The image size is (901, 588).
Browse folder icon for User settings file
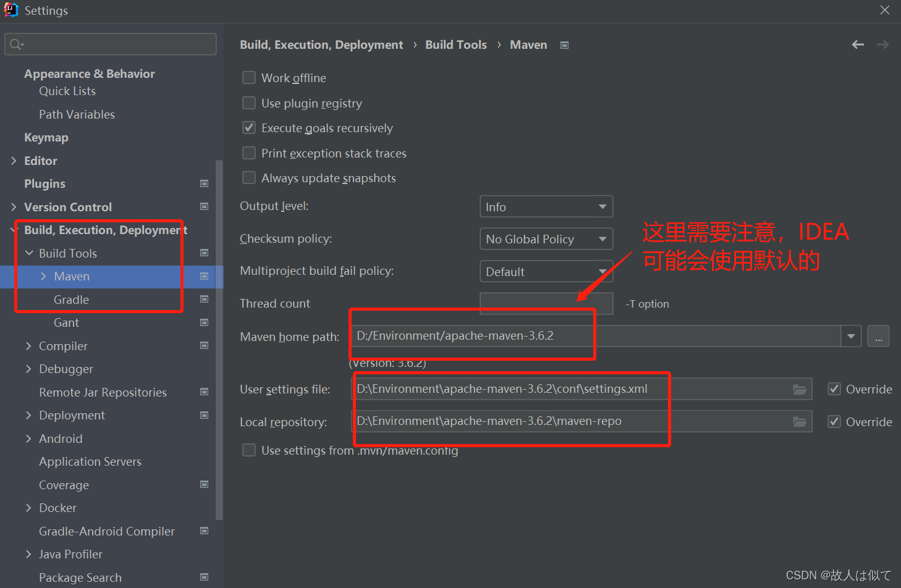click(800, 389)
